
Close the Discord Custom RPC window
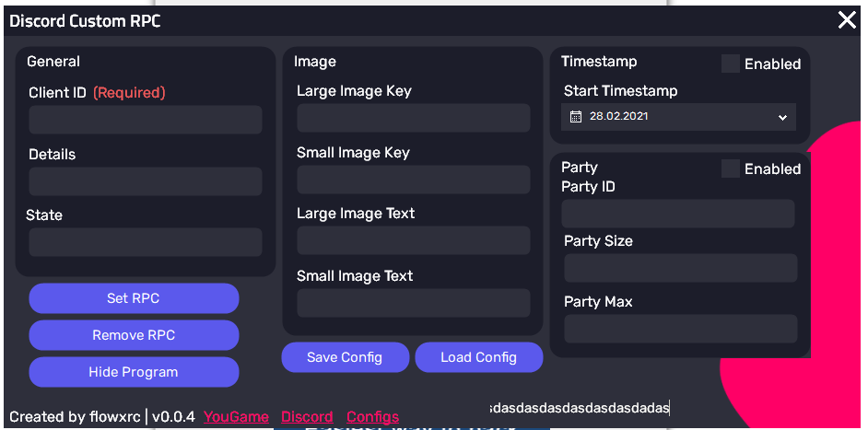(x=847, y=20)
